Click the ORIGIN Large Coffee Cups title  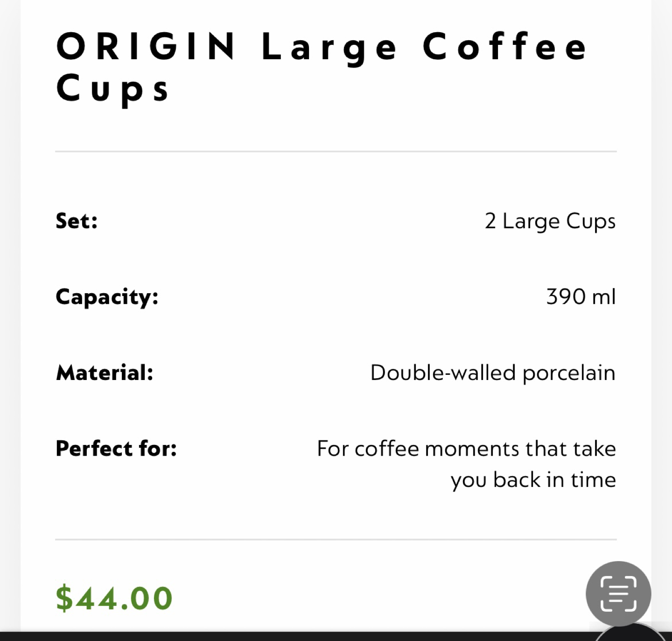click(322, 68)
